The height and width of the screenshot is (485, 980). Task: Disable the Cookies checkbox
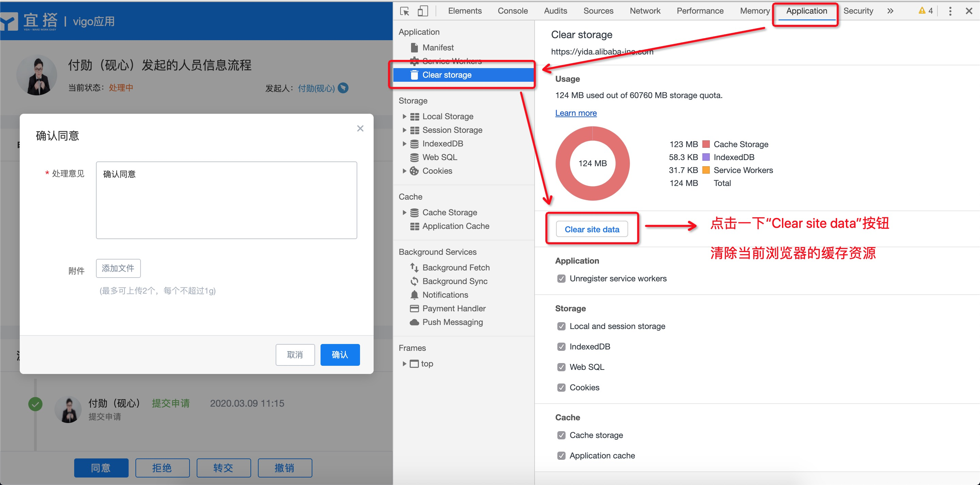click(561, 388)
